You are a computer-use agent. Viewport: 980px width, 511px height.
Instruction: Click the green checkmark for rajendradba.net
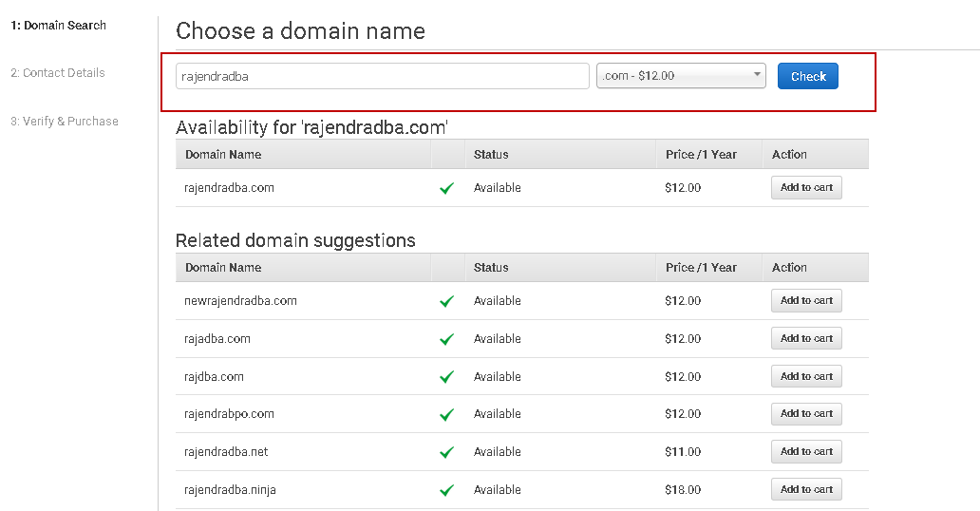pos(446,452)
